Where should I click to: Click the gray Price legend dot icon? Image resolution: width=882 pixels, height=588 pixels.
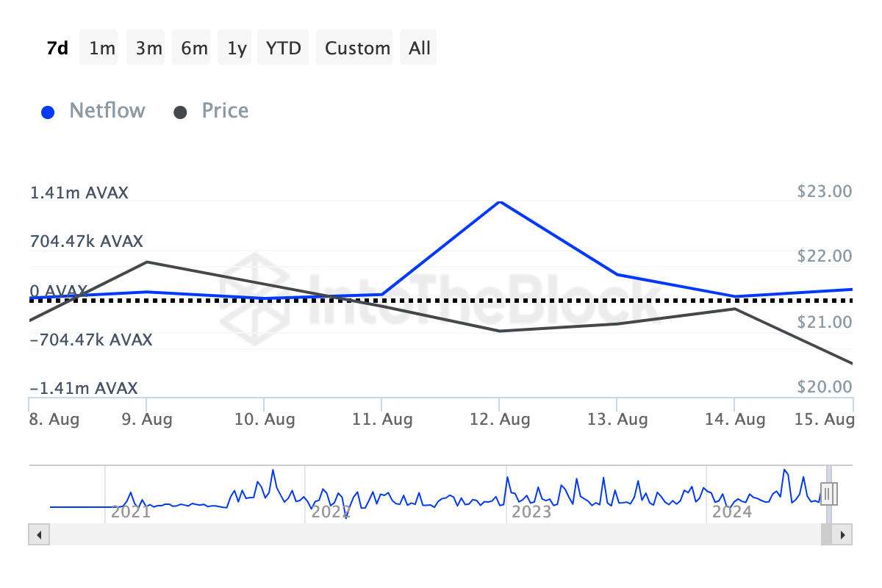[x=180, y=110]
